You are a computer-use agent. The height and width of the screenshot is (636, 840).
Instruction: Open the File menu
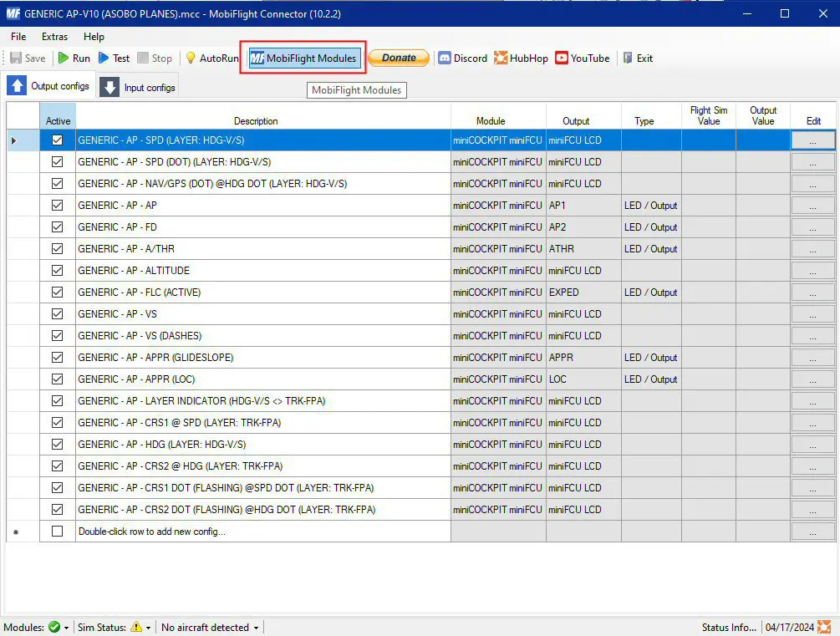point(18,37)
